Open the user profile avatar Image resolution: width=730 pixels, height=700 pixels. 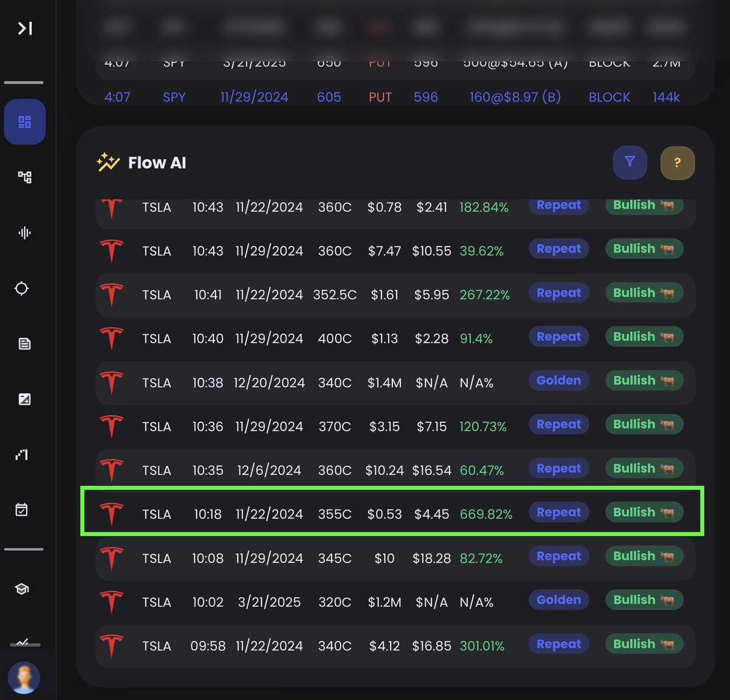click(x=24, y=677)
